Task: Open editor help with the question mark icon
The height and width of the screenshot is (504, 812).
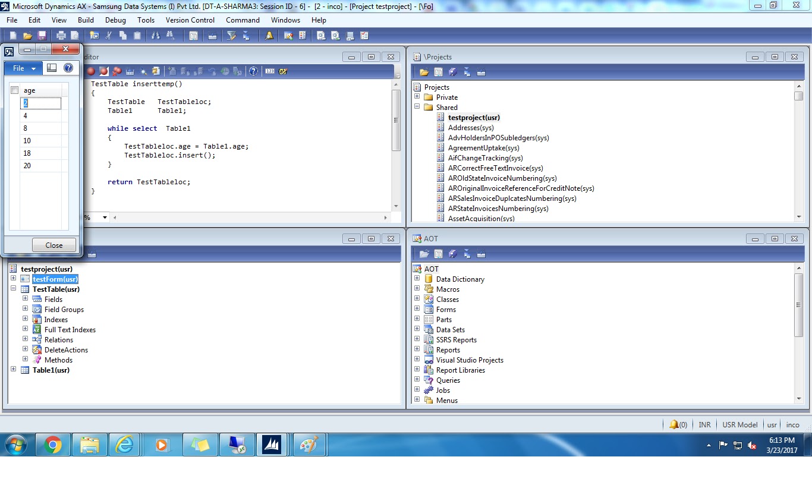Action: [253, 71]
